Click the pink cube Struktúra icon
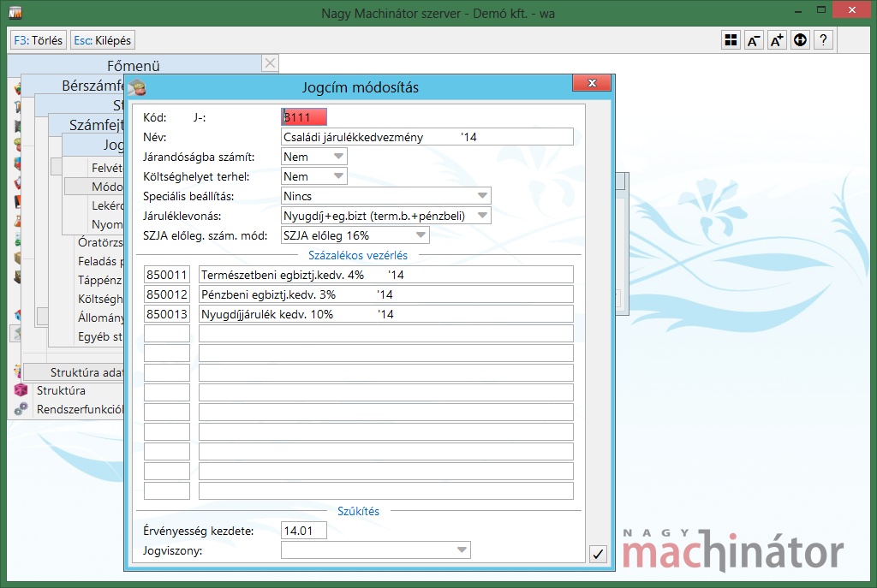The width and height of the screenshot is (877, 588). click(21, 390)
